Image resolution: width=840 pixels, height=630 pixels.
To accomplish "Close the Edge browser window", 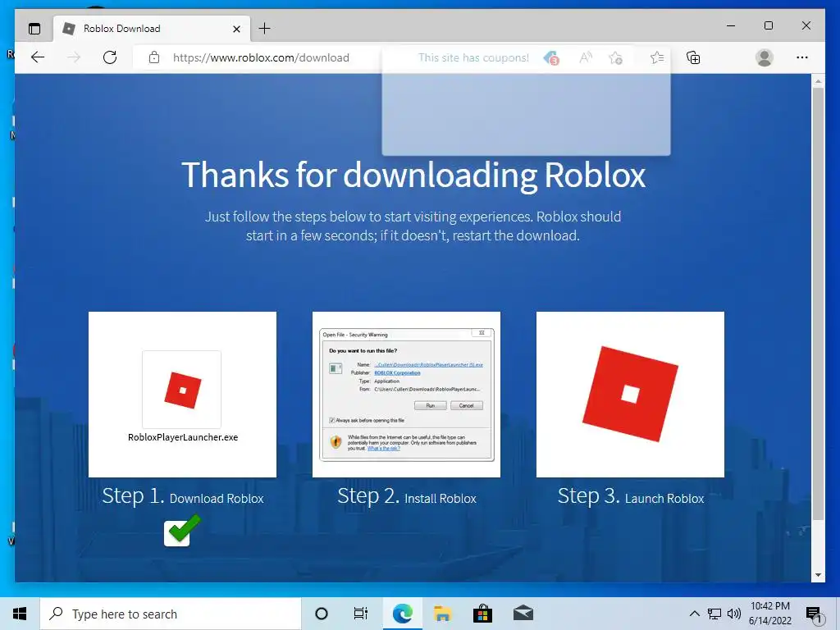I will (806, 25).
